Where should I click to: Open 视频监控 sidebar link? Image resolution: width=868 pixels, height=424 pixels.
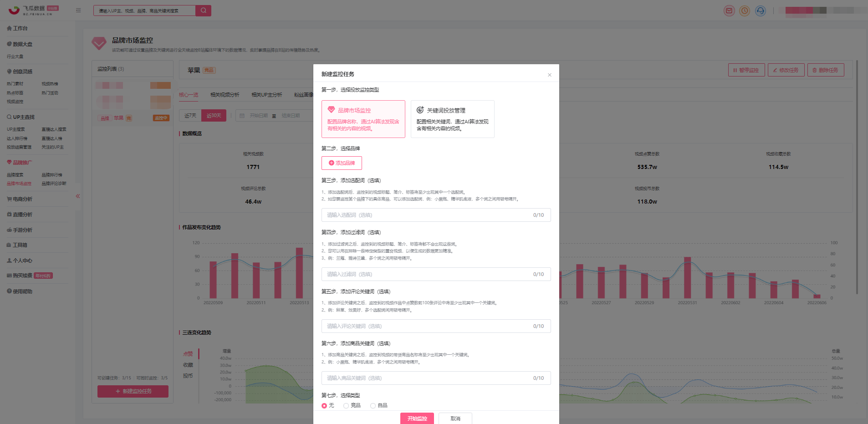click(15, 102)
